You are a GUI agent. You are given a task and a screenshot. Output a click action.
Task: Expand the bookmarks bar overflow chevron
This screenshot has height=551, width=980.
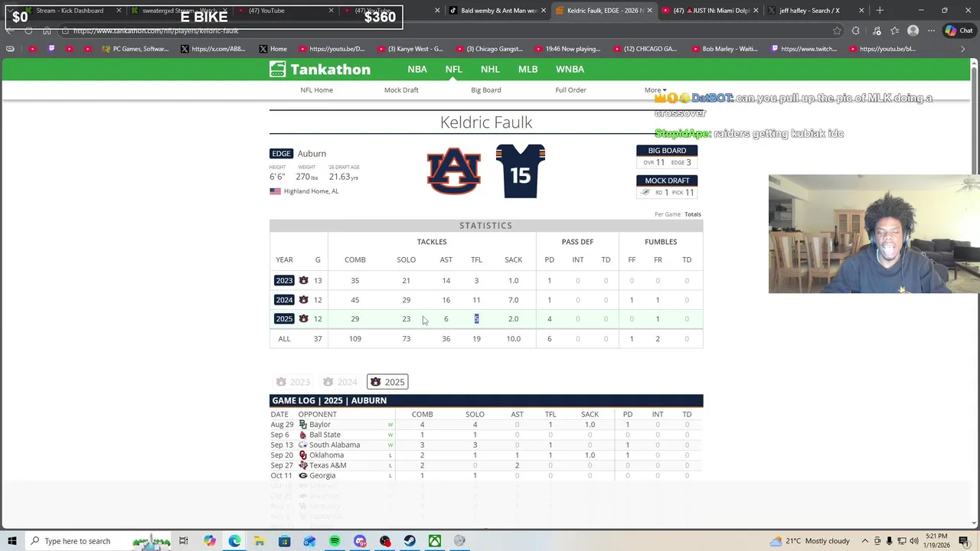click(x=963, y=49)
